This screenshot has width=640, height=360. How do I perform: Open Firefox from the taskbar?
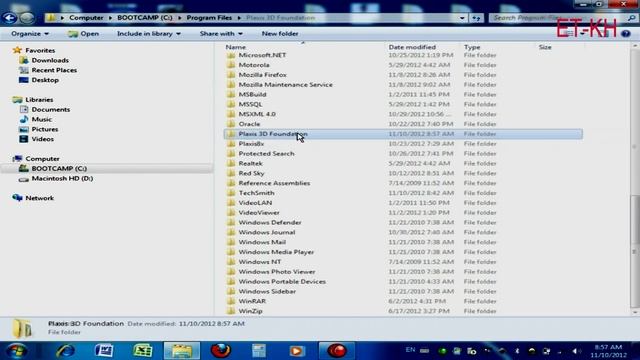coord(220,351)
